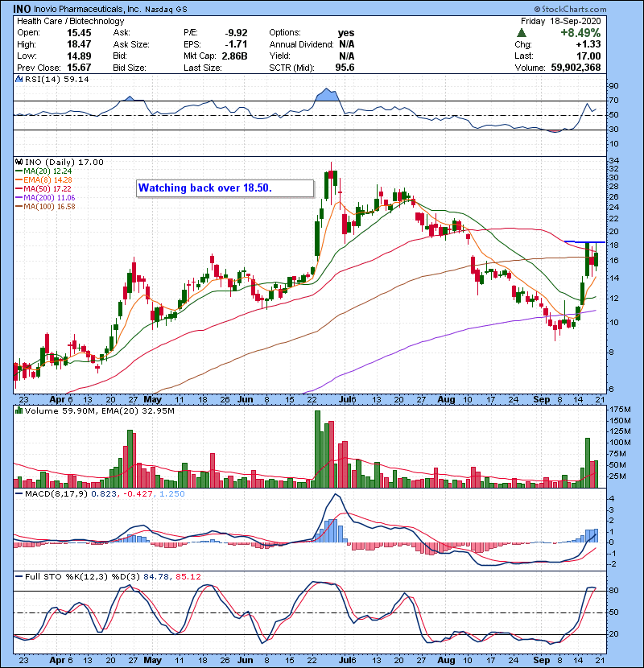
Task: Click the Options value yes
Action: point(346,33)
